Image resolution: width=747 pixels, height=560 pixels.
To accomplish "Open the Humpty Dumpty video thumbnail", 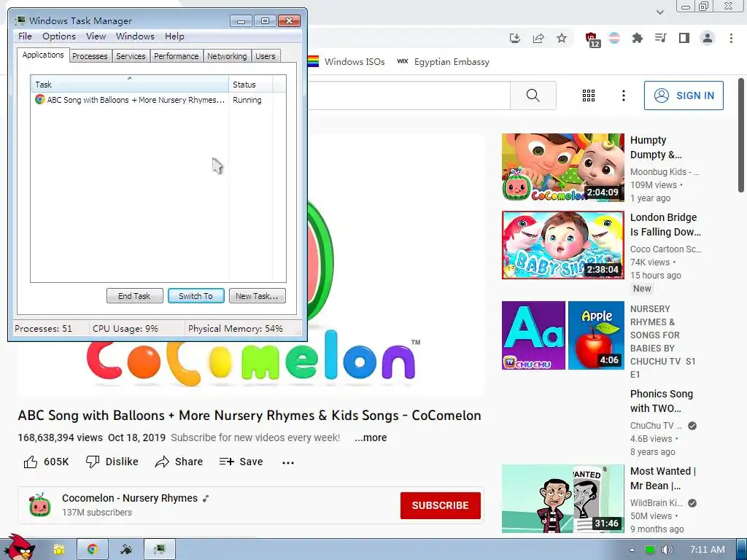I will [562, 168].
